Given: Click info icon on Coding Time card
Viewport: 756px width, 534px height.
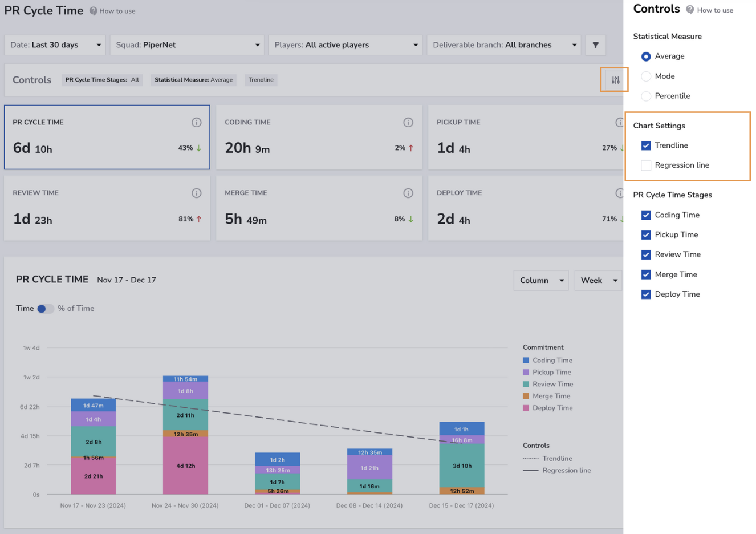Looking at the screenshot, I should tap(408, 122).
